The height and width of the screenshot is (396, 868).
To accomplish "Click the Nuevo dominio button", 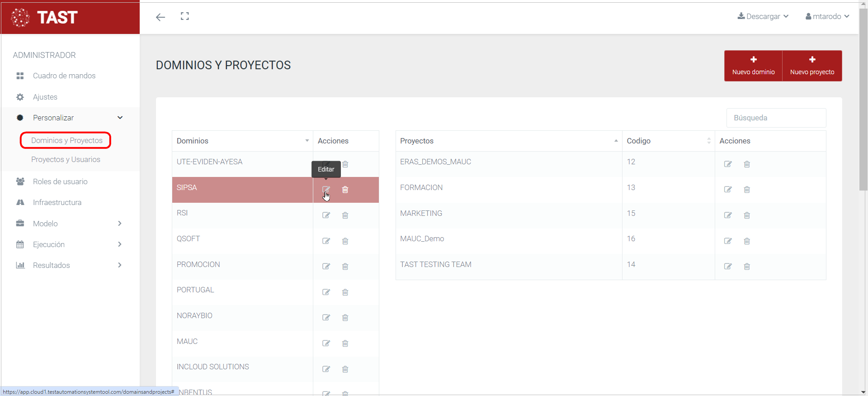I will pos(753,66).
